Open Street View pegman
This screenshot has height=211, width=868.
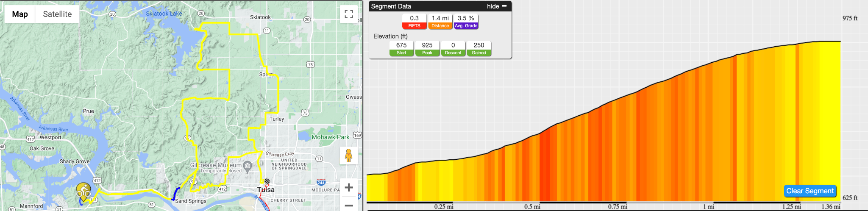349,155
